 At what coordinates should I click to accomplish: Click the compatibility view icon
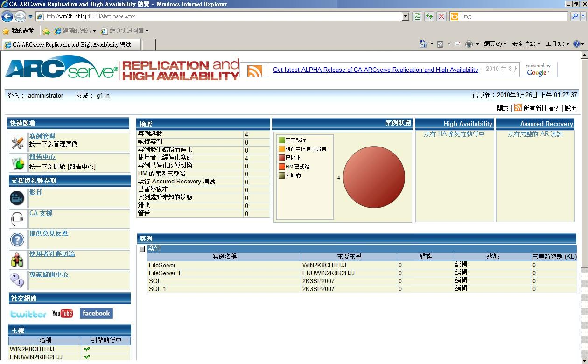pos(417,16)
